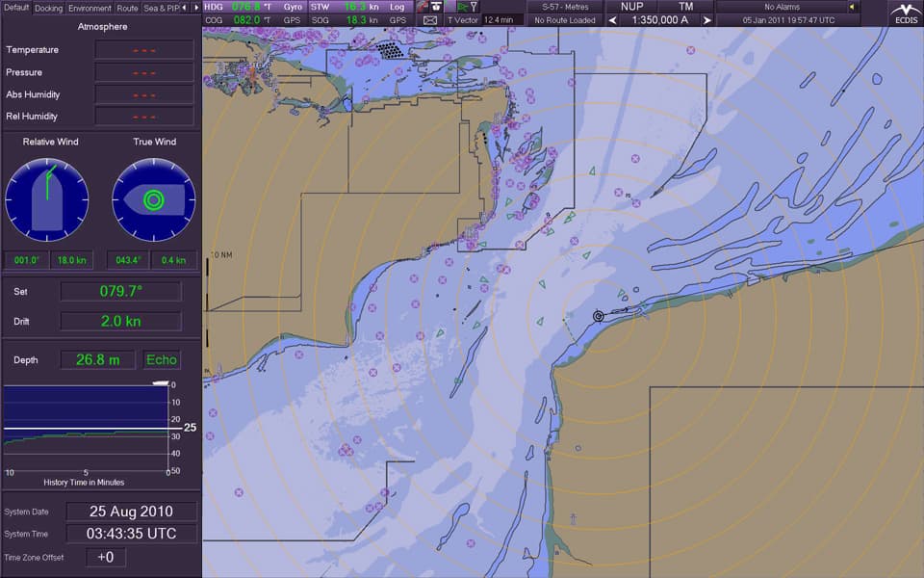This screenshot has width=924, height=578.
Task: Click the ECDIS logo icon
Action: 906,13
